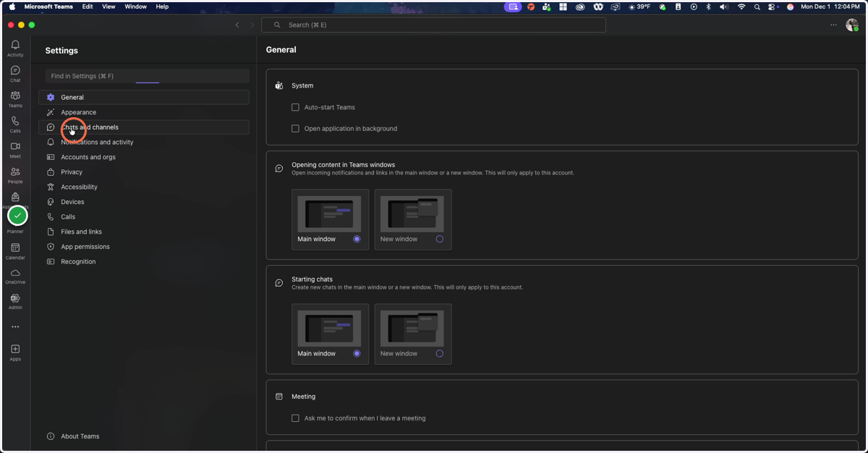Open the Edit menu
The image size is (868, 453).
click(88, 7)
